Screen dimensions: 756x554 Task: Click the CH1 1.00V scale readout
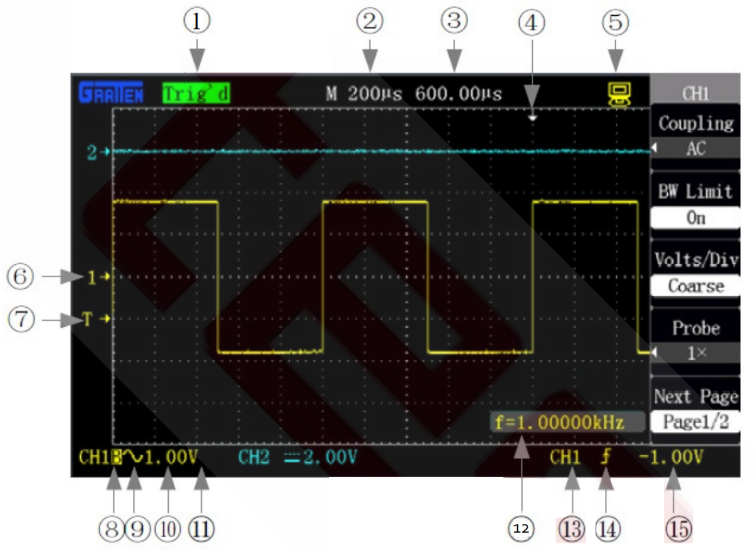[172, 458]
